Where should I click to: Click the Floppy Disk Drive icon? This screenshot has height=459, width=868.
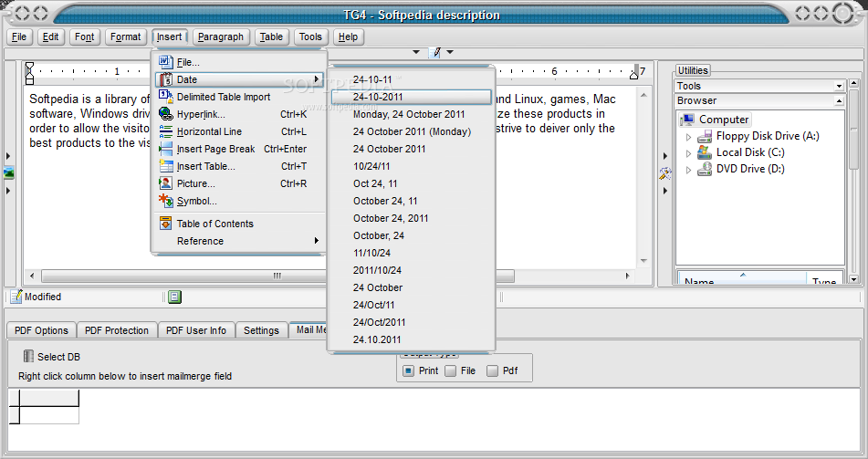(x=705, y=136)
